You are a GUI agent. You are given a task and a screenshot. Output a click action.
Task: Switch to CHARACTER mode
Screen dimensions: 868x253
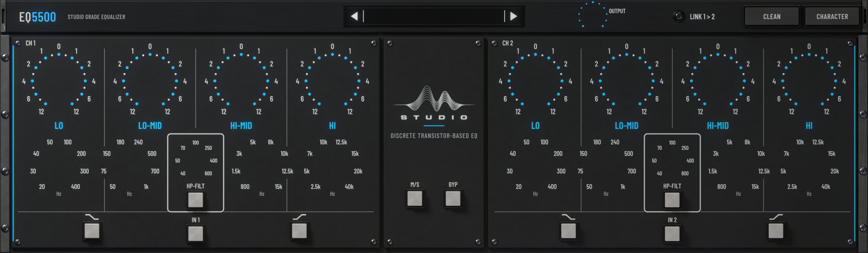(832, 17)
